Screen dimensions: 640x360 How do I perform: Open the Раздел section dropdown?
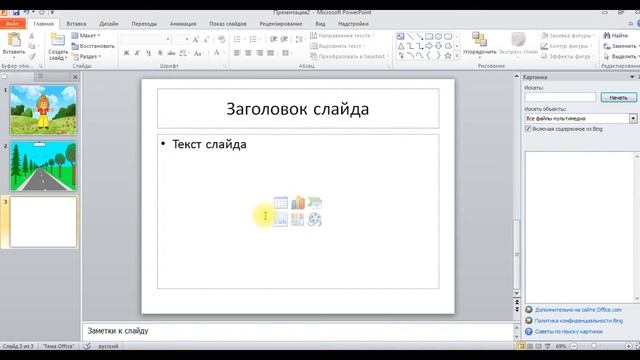click(x=87, y=56)
